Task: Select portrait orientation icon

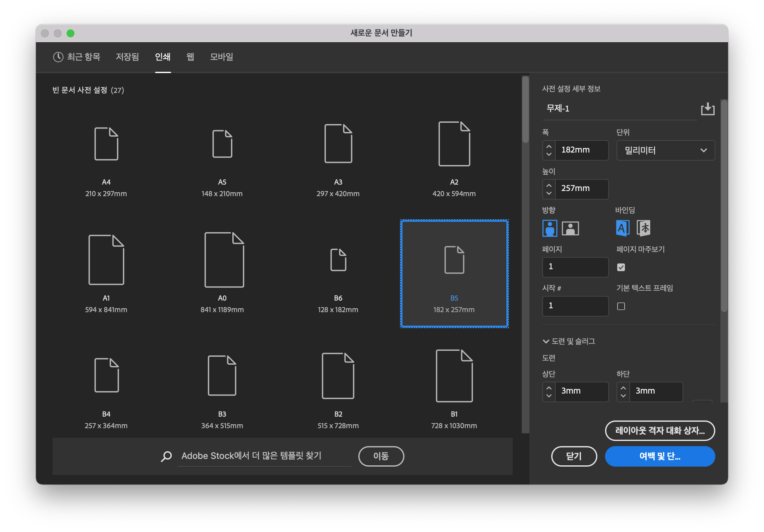Action: coord(550,229)
